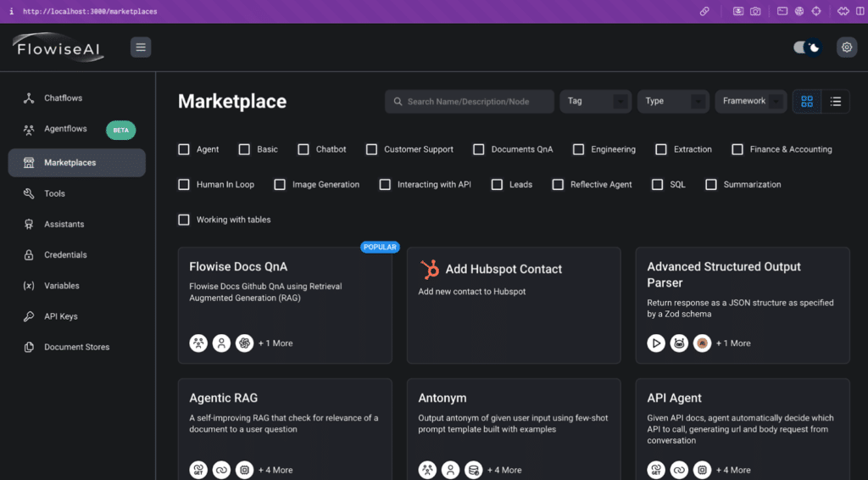The height and width of the screenshot is (480, 868).
Task: Open the Flowise Docs QnA template card
Action: [285, 305]
